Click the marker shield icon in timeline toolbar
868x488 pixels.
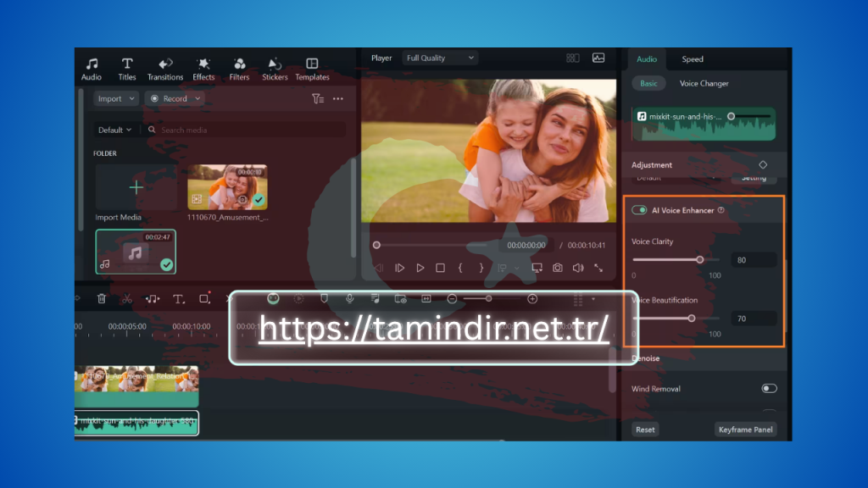325,299
